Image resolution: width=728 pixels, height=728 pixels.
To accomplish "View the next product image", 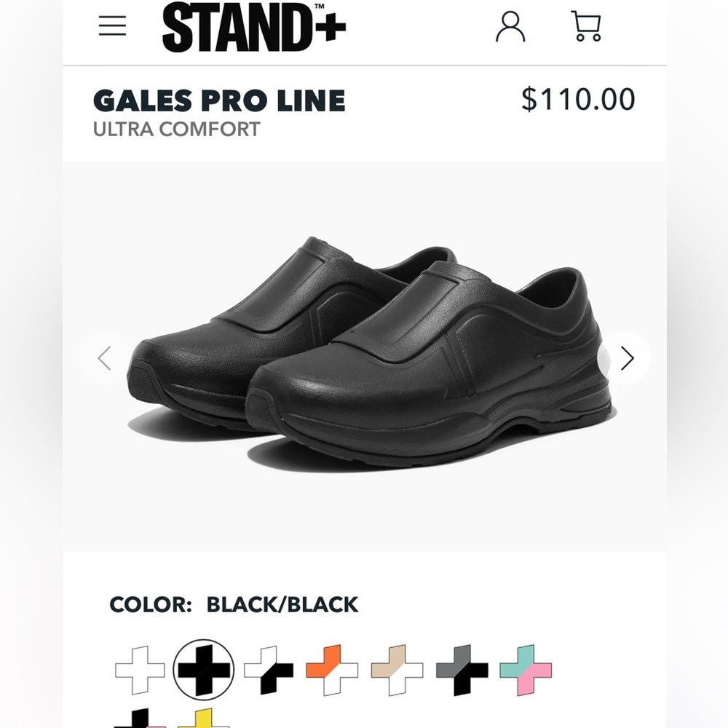I will (x=626, y=357).
